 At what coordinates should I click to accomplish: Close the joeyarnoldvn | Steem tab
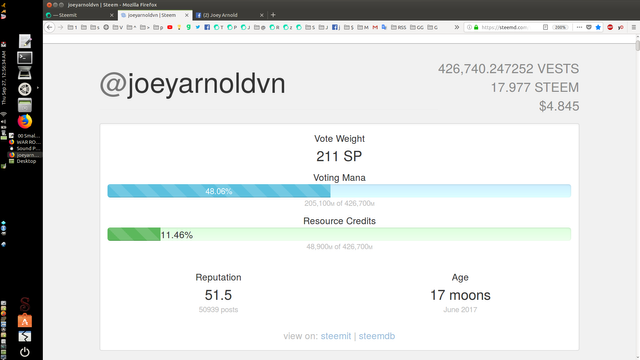click(x=187, y=15)
